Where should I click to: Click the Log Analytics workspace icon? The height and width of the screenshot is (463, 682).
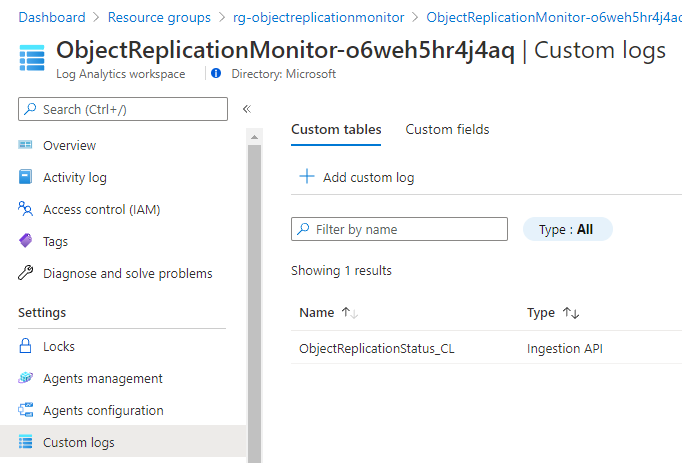coord(32,58)
